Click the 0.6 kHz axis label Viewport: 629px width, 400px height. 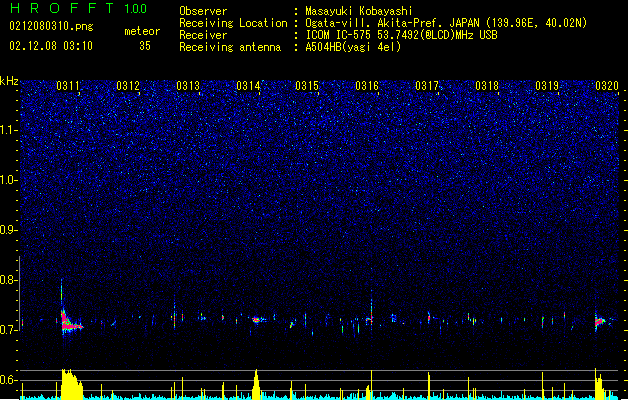point(8,380)
